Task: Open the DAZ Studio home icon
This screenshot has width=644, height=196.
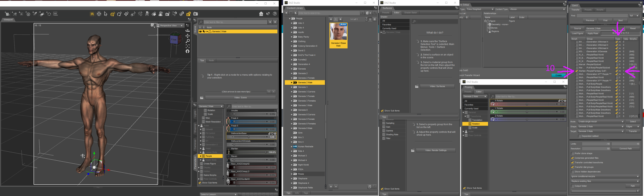Action: (261, 14)
